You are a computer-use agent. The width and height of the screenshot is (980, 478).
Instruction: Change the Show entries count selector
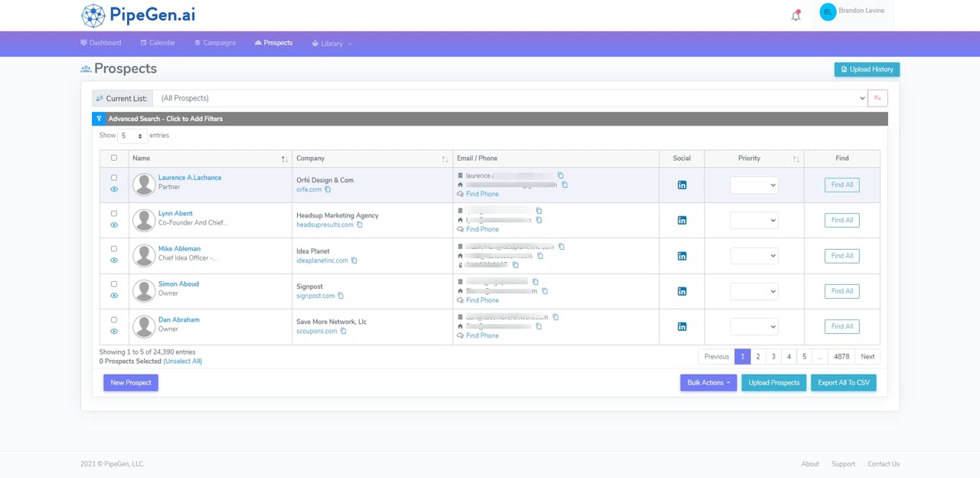[x=132, y=136]
